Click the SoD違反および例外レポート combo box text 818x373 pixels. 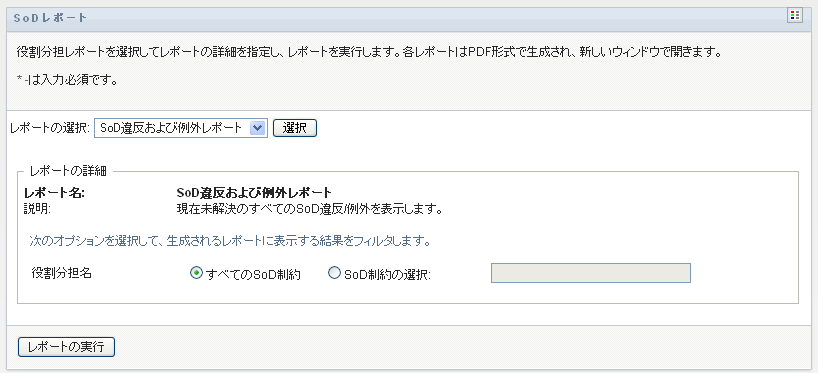171,128
